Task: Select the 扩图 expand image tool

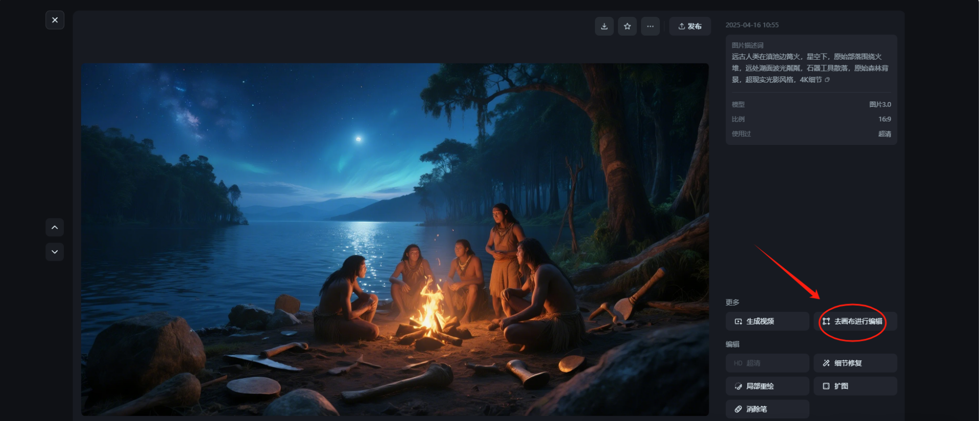Action: point(855,386)
